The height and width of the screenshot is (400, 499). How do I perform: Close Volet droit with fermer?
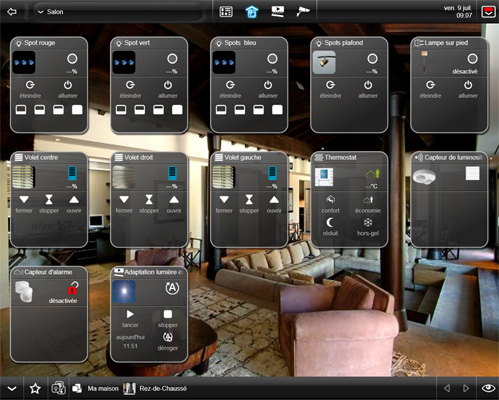[x=124, y=204]
